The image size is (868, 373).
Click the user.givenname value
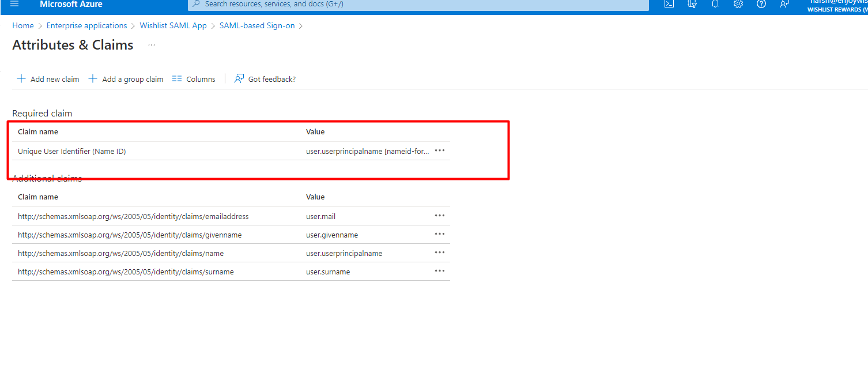(x=332, y=235)
